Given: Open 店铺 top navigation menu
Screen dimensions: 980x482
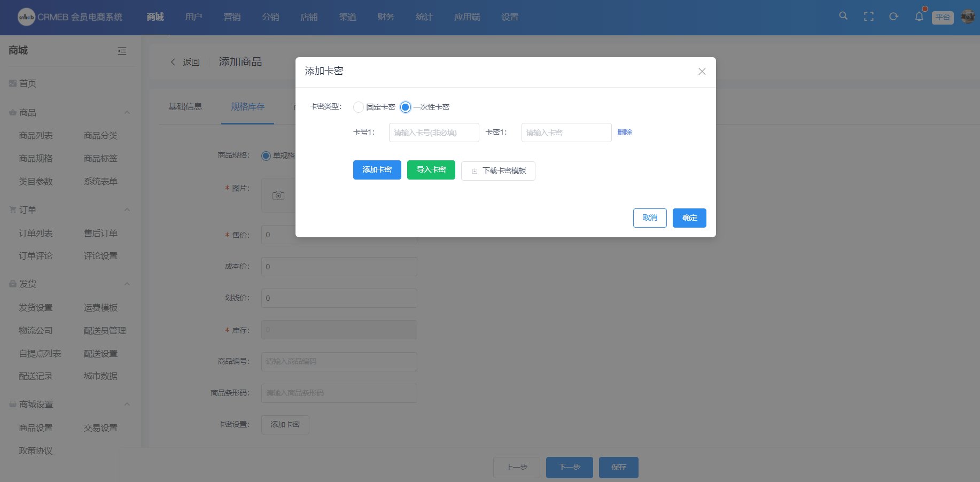Looking at the screenshot, I should [x=309, y=17].
